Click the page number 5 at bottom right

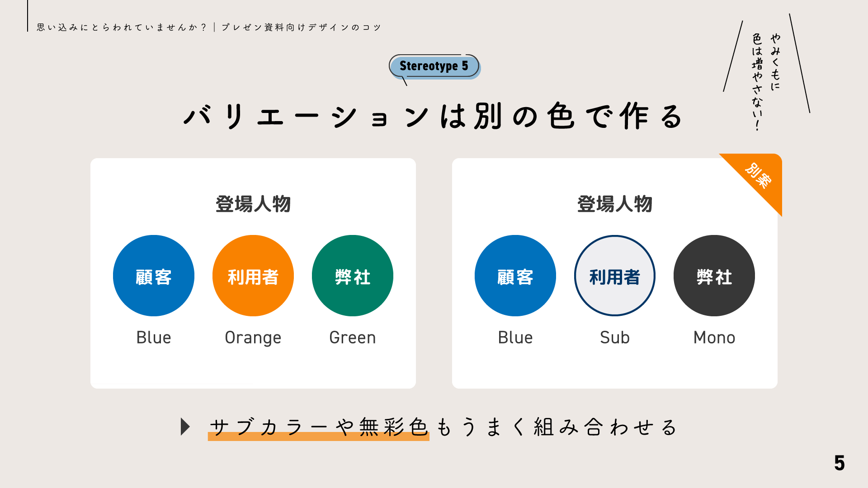click(840, 463)
